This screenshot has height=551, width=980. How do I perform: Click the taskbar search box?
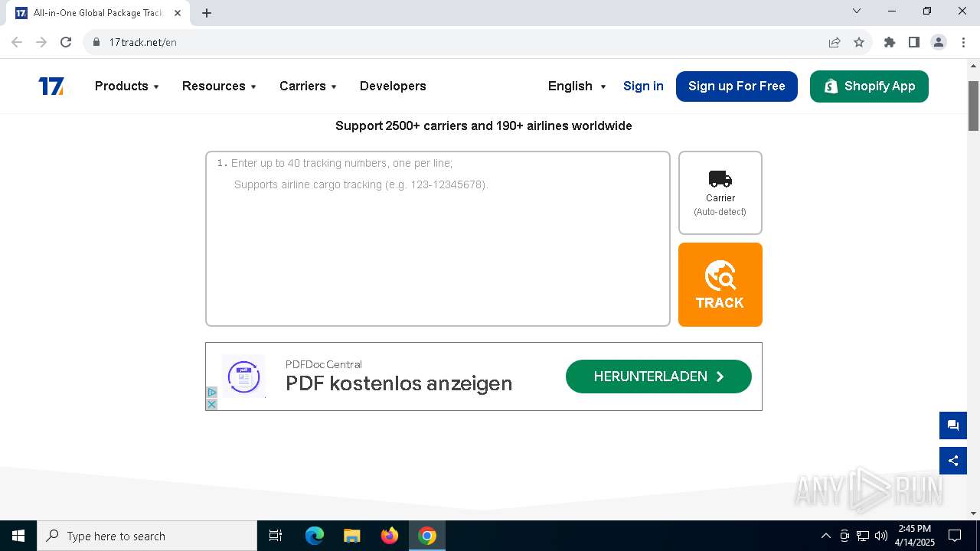147,536
